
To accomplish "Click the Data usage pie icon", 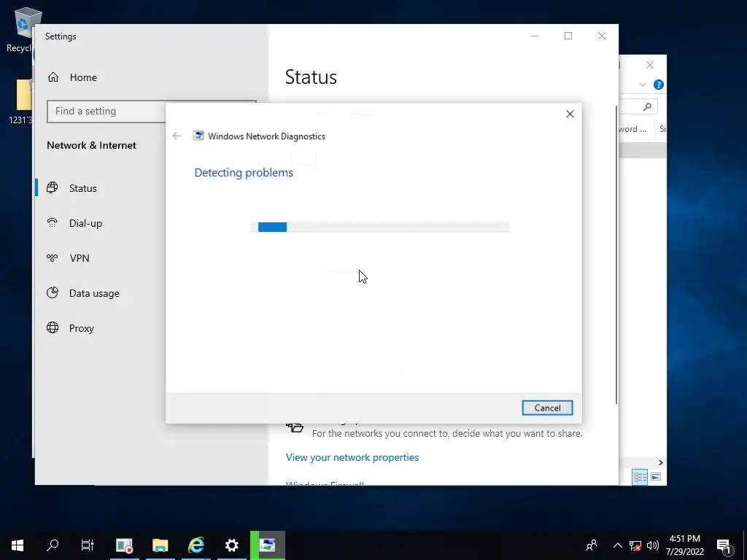I will pyautogui.click(x=53, y=292).
